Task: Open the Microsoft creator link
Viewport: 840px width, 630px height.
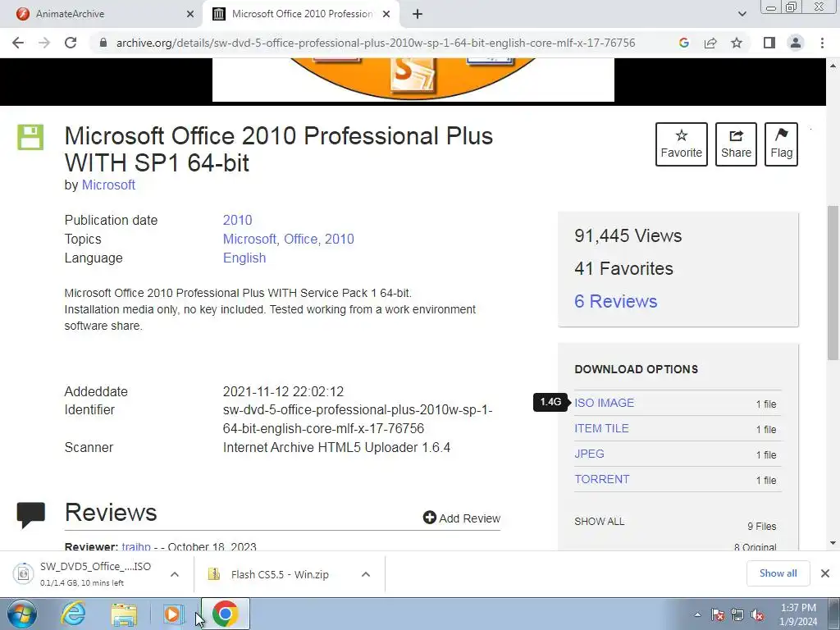Action: 108,185
